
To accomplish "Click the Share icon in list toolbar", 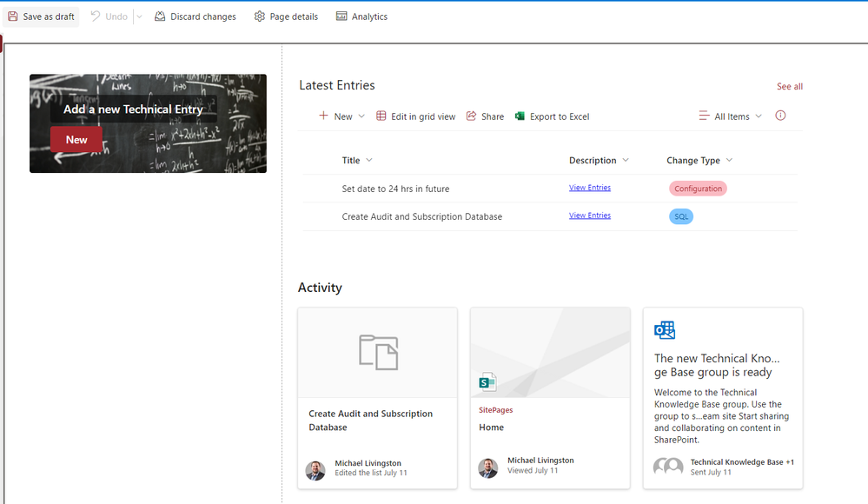I will point(472,116).
